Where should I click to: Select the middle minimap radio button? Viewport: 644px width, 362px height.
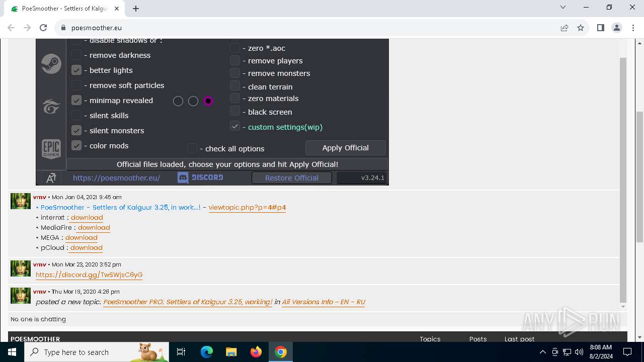(x=193, y=101)
